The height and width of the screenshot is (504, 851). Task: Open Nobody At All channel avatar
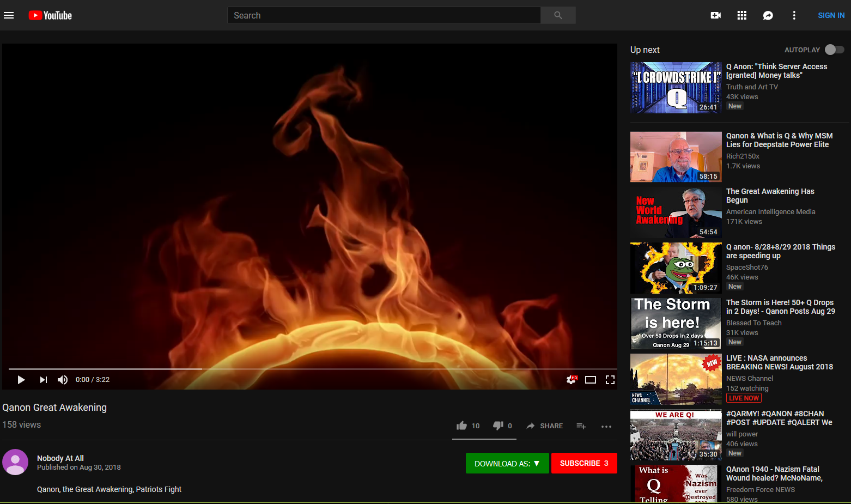pyautogui.click(x=15, y=462)
